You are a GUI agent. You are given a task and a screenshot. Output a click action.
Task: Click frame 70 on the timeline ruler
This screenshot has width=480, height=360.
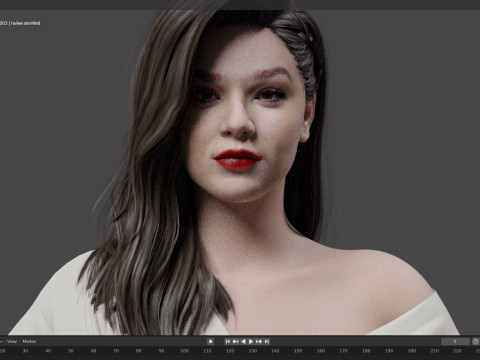[x=116, y=351]
